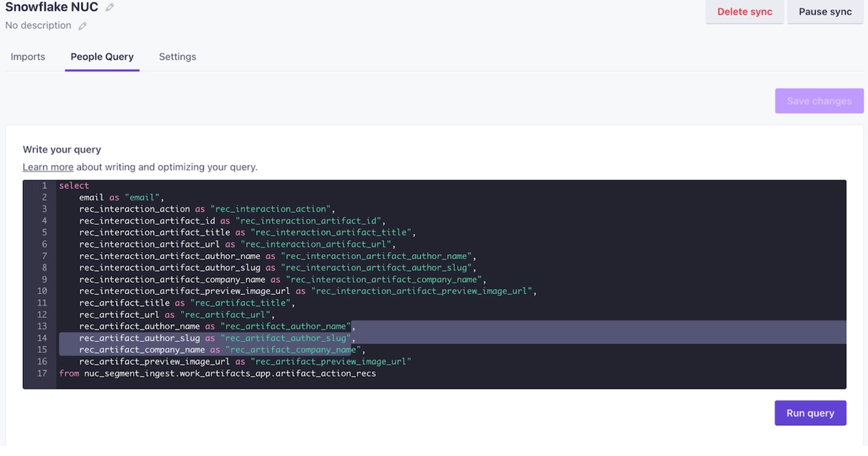Image resolution: width=868 pixels, height=456 pixels.
Task: Click rec_artifact_preview_image_url on line 16
Action: [x=156, y=361]
